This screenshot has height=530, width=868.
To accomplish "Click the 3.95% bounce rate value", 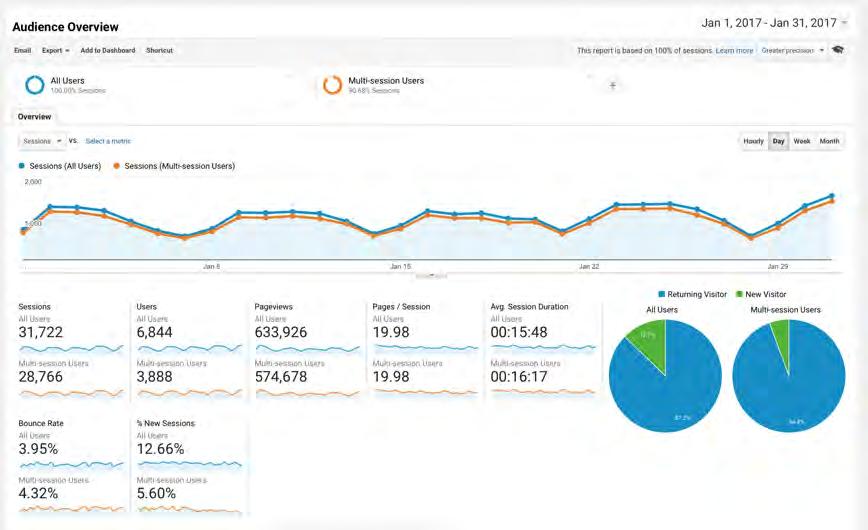I will (x=38, y=449).
